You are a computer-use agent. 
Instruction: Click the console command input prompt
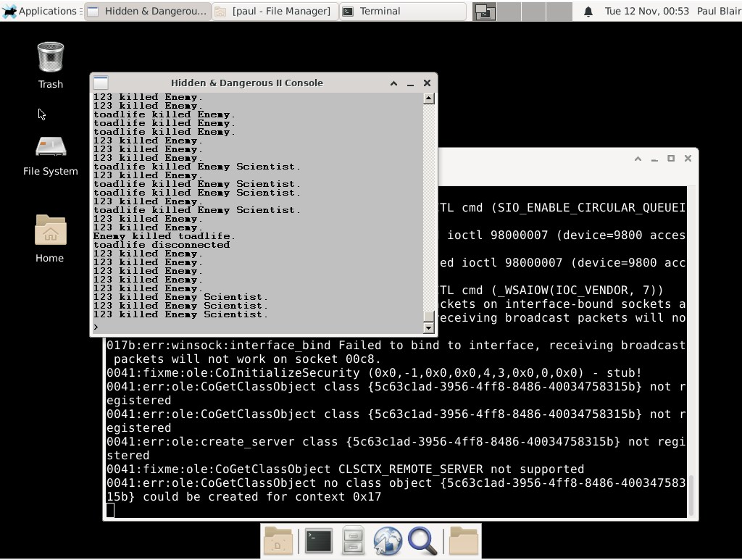click(257, 327)
